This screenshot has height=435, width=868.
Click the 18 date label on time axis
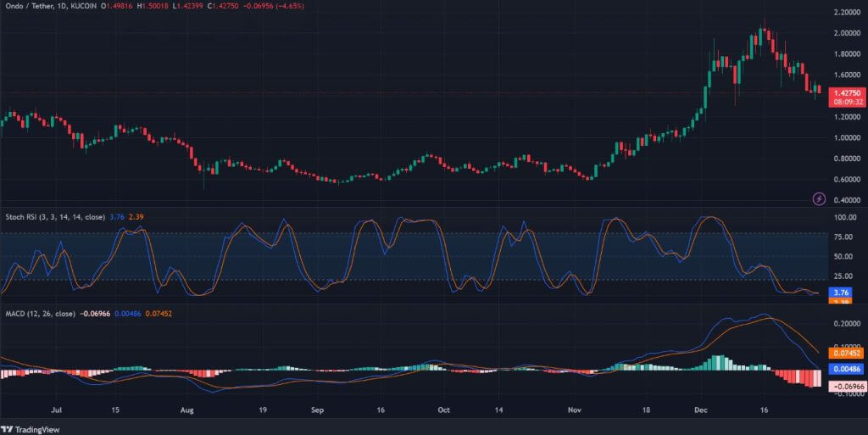pyautogui.click(x=646, y=410)
